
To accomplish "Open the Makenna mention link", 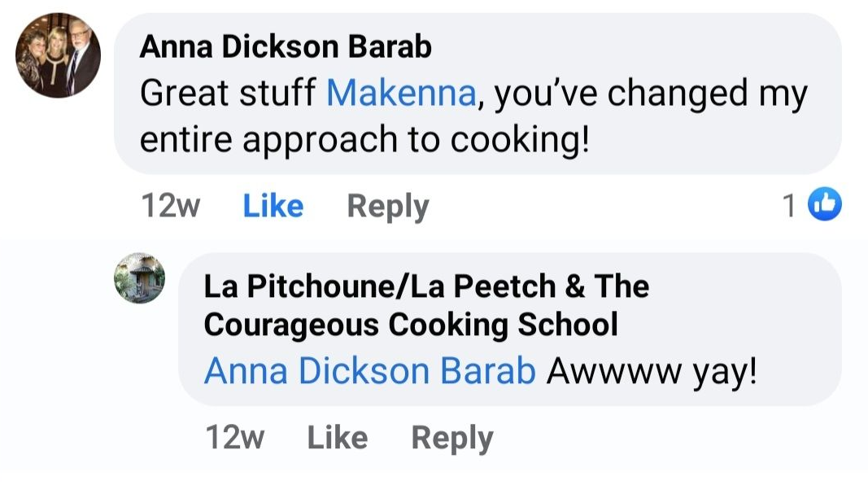I will coord(400,94).
